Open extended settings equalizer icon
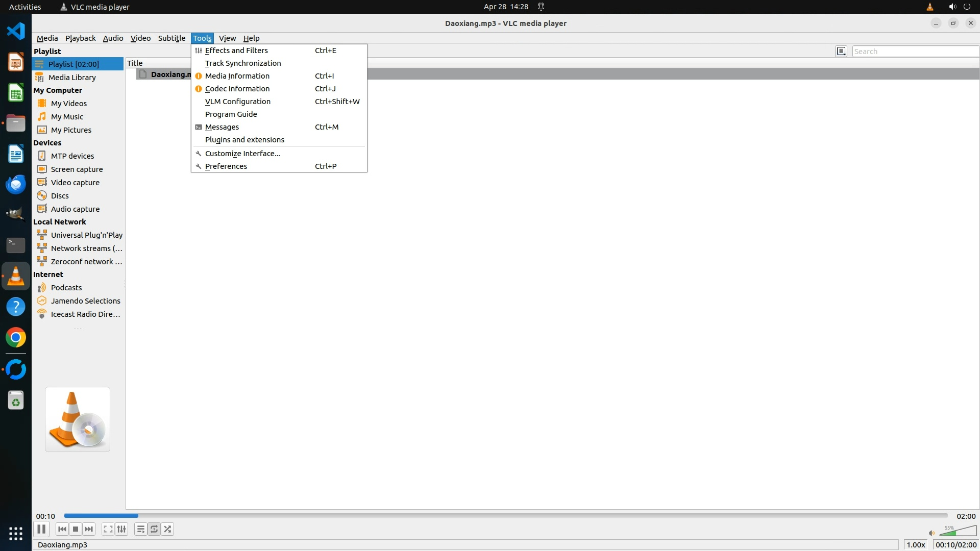 pos(121,529)
